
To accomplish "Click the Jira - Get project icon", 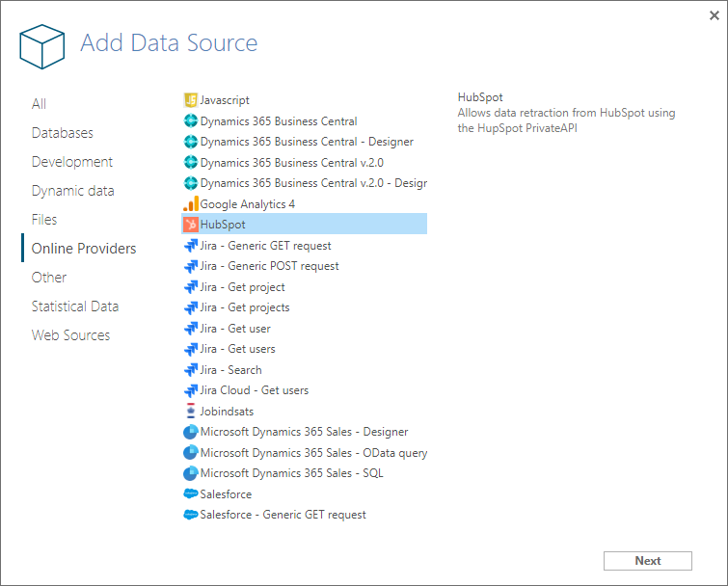I will [x=190, y=287].
